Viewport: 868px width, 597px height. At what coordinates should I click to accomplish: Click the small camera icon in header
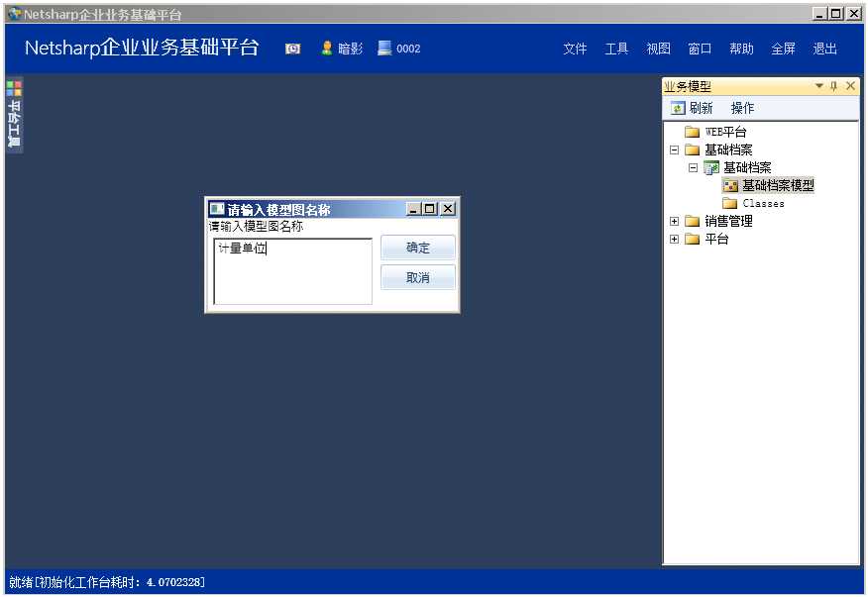point(293,49)
